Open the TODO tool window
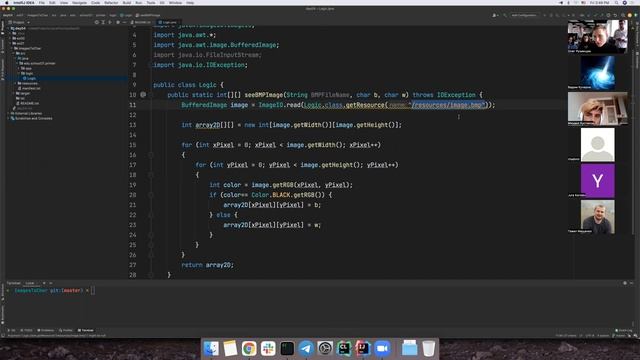The height and width of the screenshot is (360, 640). pos(27,330)
